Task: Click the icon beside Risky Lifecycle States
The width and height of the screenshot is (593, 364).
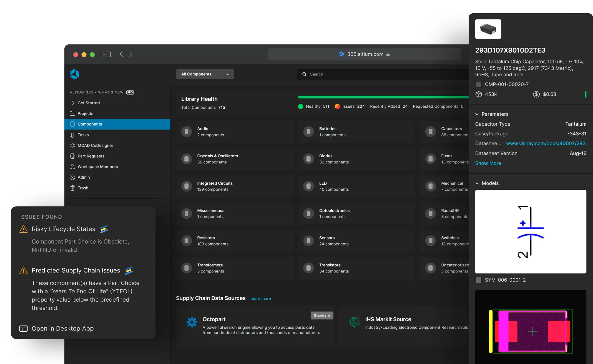Action: coord(104,229)
